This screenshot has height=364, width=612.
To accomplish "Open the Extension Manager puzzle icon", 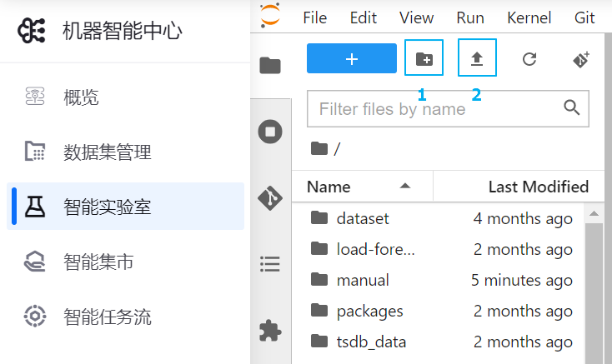I will coord(270,330).
